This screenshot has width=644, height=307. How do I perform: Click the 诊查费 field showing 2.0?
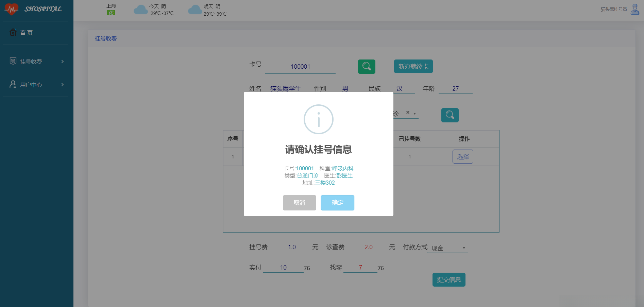pos(369,247)
